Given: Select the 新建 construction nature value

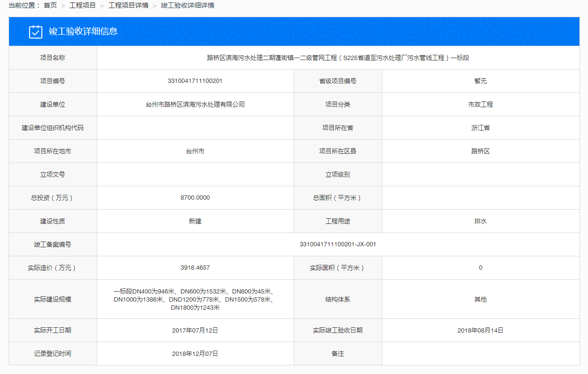Looking at the screenshot, I should [x=194, y=221].
